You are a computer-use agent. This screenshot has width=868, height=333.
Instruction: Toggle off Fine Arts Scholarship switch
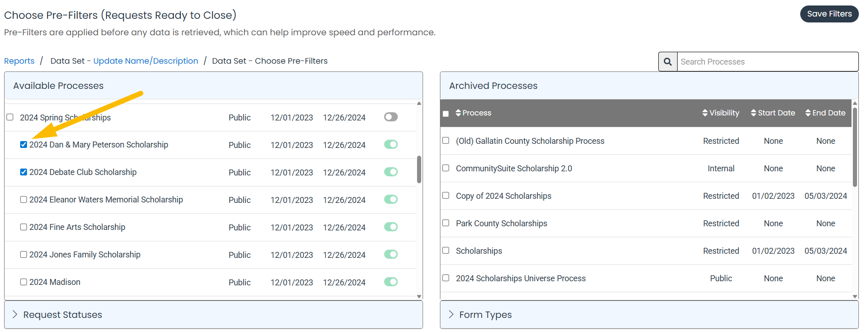click(x=391, y=227)
